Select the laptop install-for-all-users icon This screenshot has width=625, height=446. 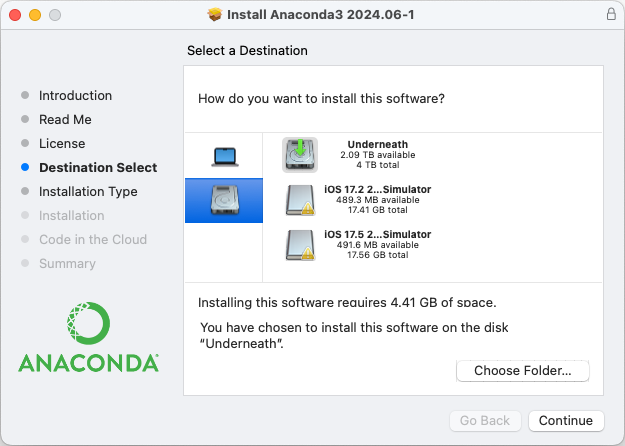coord(224,155)
